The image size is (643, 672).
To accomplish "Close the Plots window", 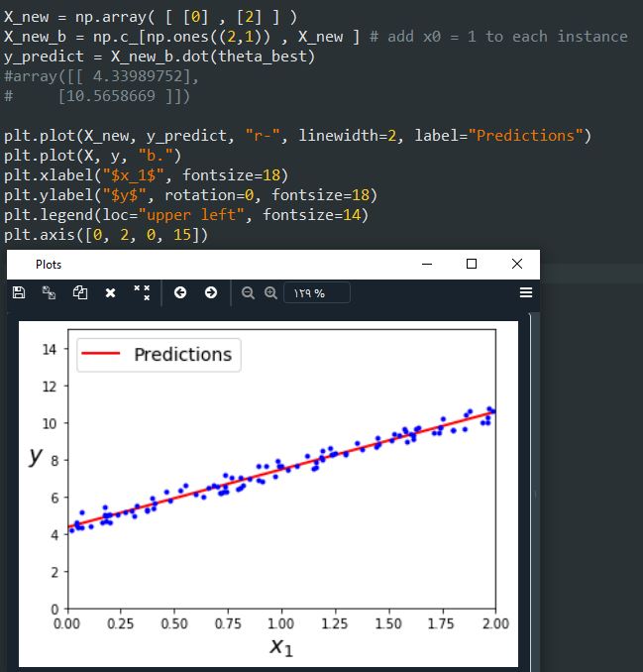I will (517, 265).
